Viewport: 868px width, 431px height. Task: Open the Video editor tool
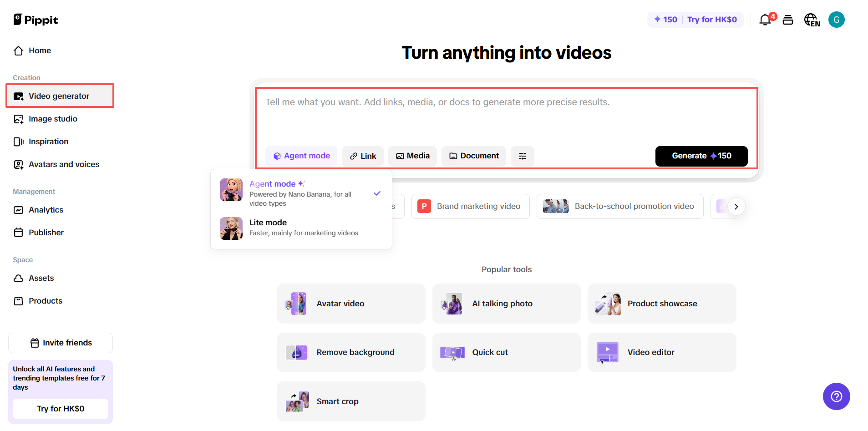pos(661,352)
